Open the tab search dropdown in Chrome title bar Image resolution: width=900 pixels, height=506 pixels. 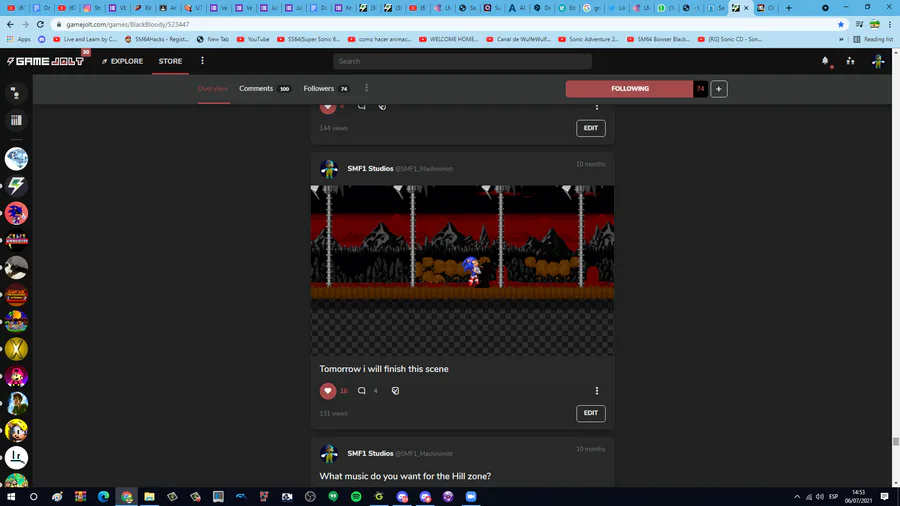tap(825, 8)
